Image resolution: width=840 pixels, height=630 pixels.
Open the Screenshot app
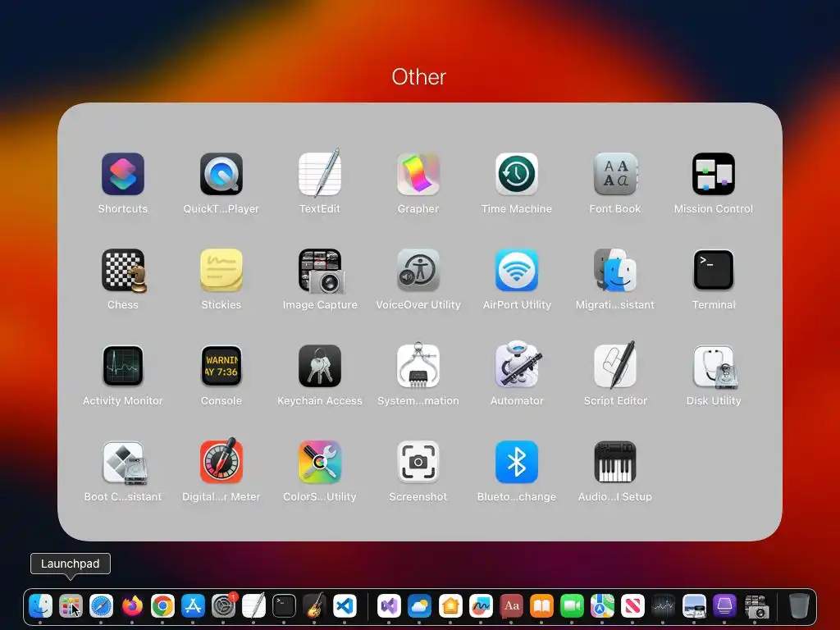pyautogui.click(x=418, y=462)
